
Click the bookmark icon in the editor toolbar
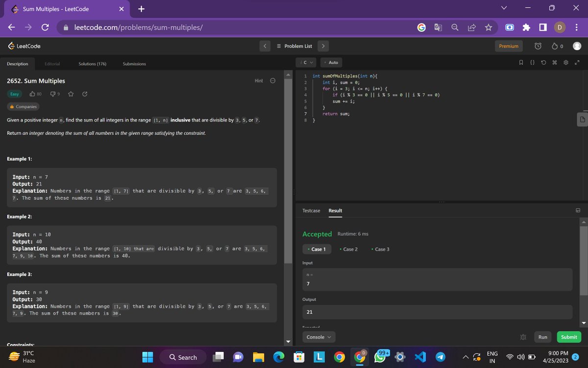tap(521, 62)
